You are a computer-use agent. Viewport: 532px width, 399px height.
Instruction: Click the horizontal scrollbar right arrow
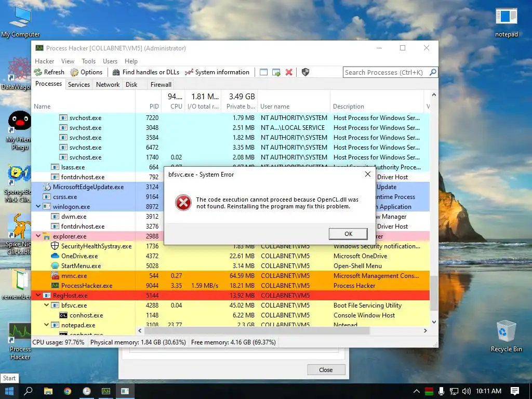425,330
